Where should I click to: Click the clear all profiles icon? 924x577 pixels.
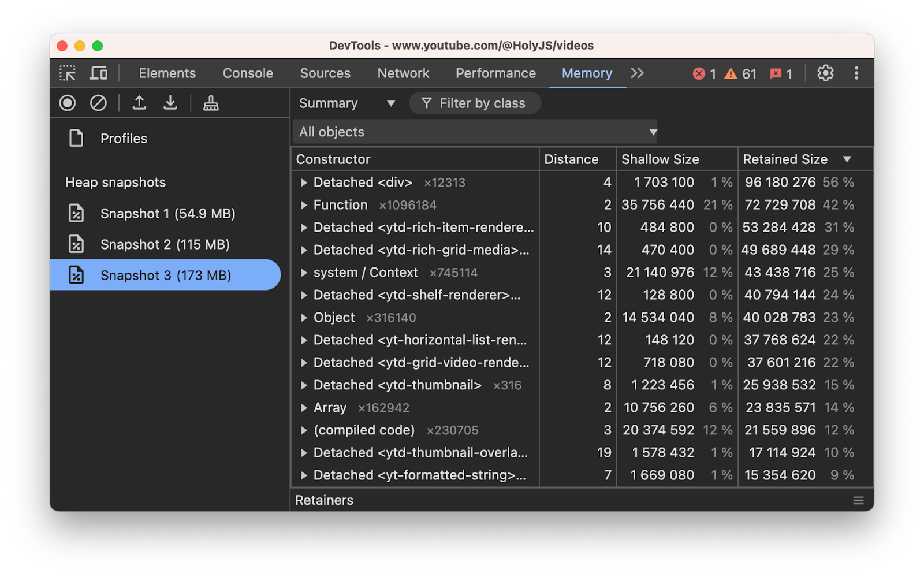[98, 103]
